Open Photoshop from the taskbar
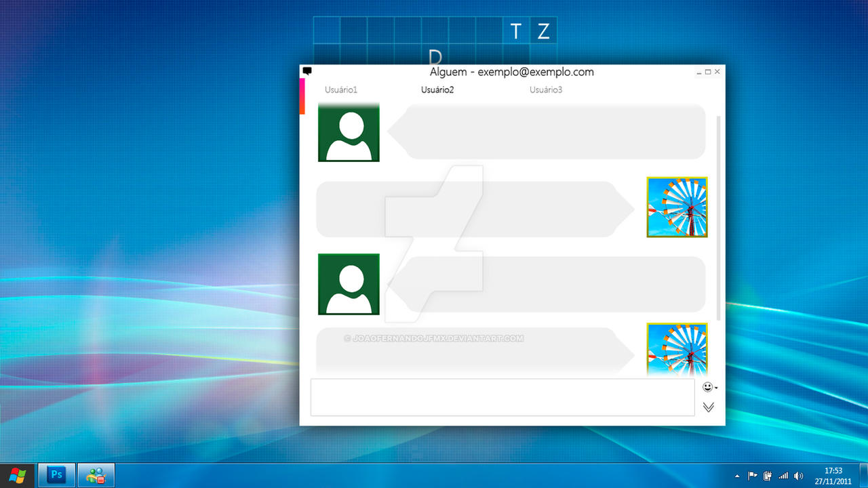The width and height of the screenshot is (868, 488). click(x=56, y=475)
